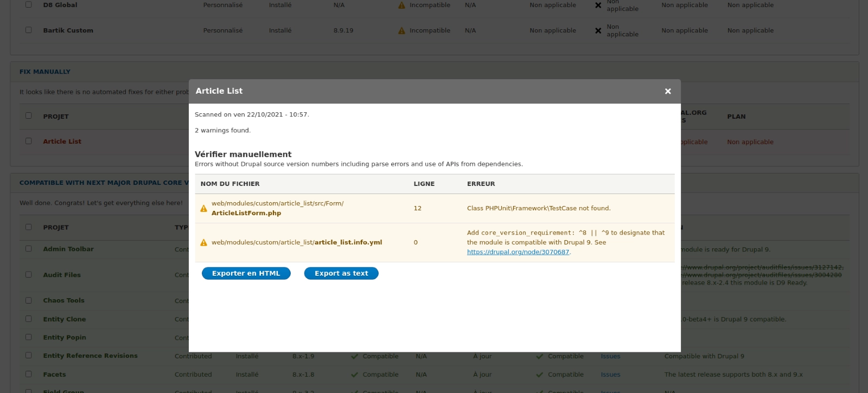
Task: Open the Issues link in Facets row
Action: (610, 375)
